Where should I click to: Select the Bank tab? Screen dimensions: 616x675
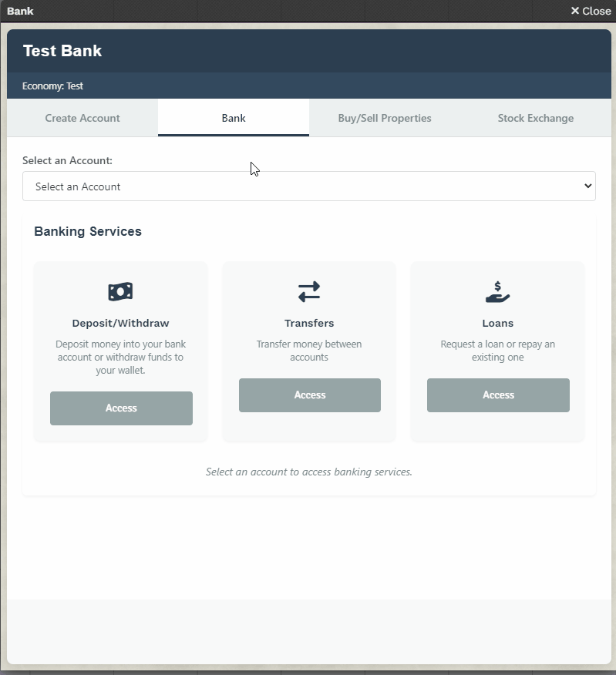pyautogui.click(x=234, y=118)
